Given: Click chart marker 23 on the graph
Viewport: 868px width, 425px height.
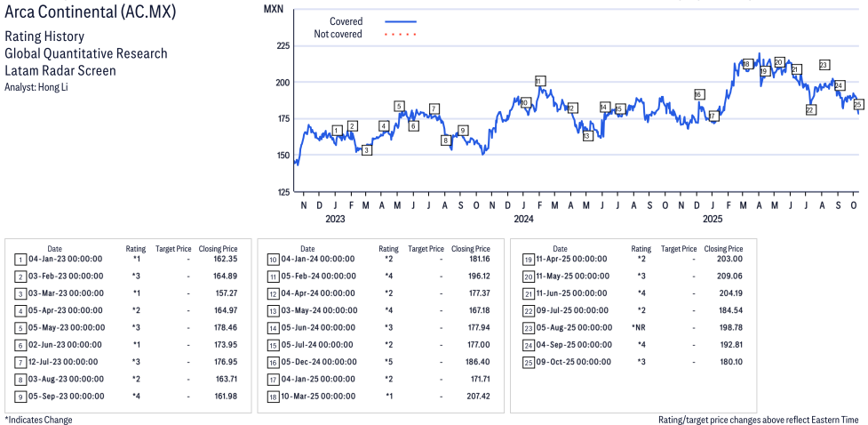Looking at the screenshot, I should click(824, 65).
